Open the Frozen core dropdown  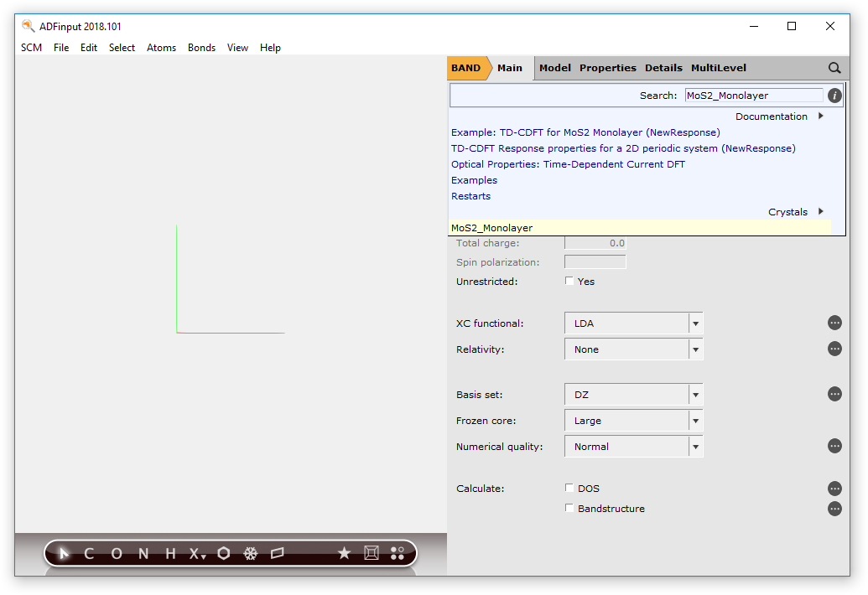634,421
